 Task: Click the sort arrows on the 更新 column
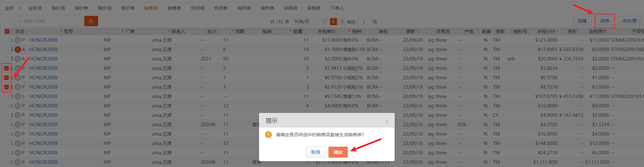click(x=419, y=31)
